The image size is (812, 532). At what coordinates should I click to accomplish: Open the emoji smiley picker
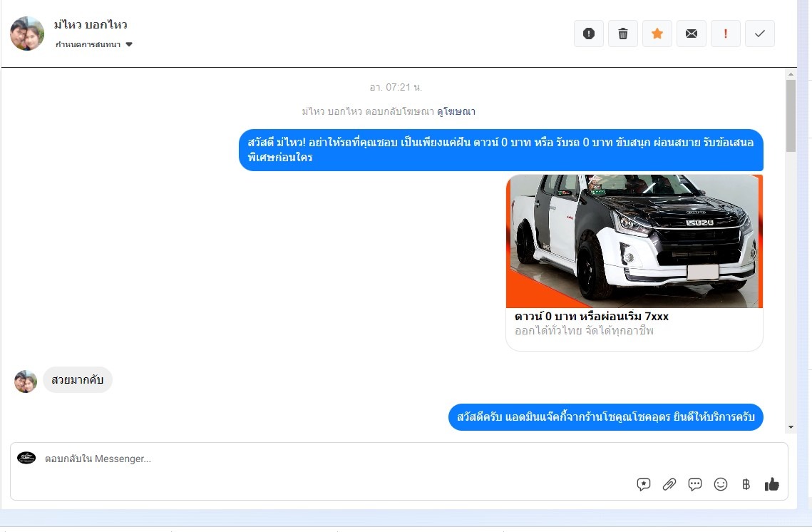tap(721, 484)
